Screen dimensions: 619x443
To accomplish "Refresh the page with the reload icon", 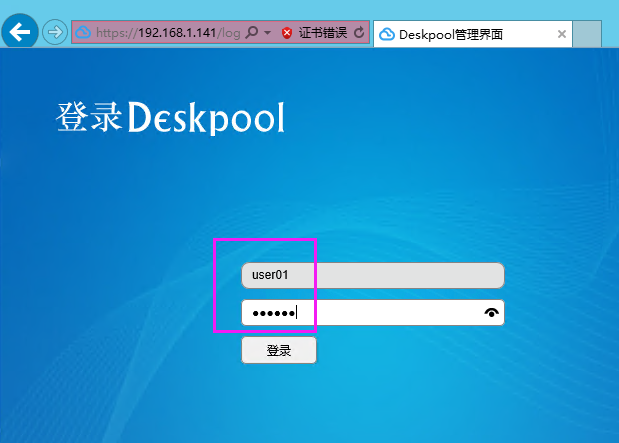I will coord(359,32).
